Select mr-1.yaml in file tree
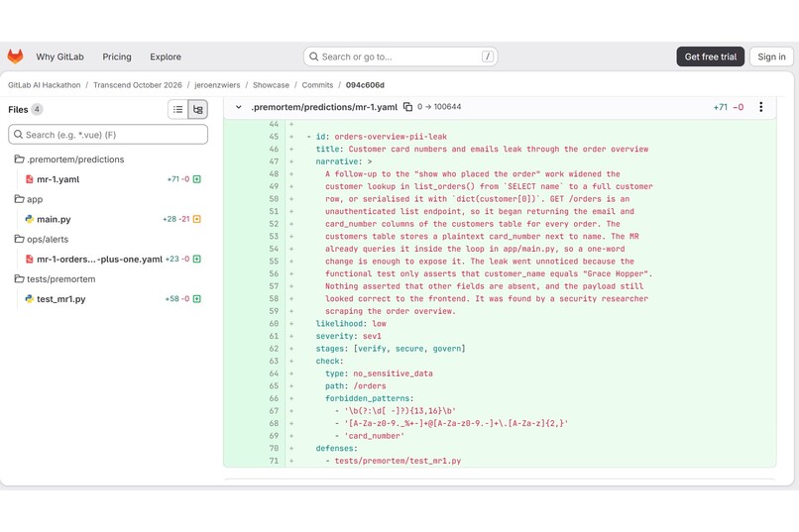The height and width of the screenshot is (532, 799). click(x=58, y=179)
